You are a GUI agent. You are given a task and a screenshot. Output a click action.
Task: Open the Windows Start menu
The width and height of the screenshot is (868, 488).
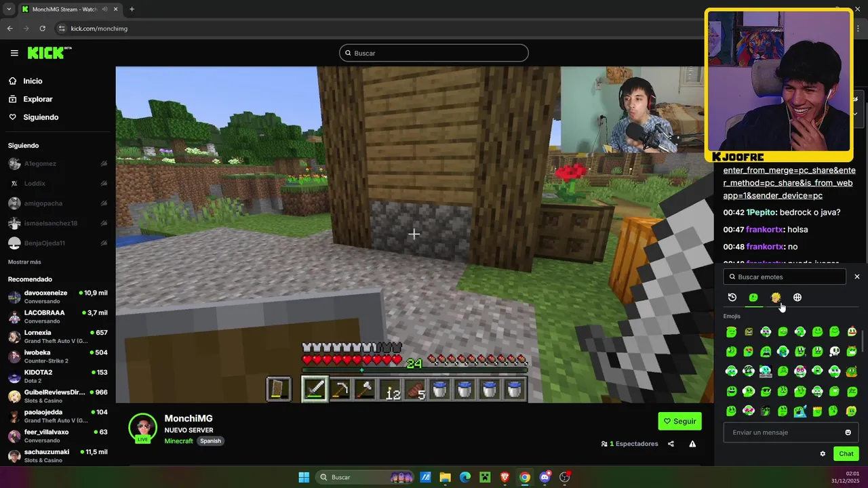click(x=304, y=477)
